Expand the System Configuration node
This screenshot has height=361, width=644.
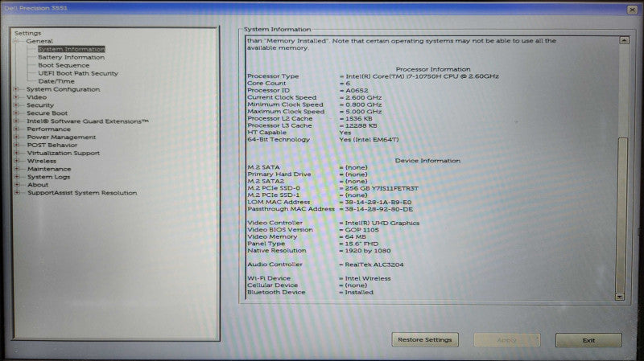[16, 89]
